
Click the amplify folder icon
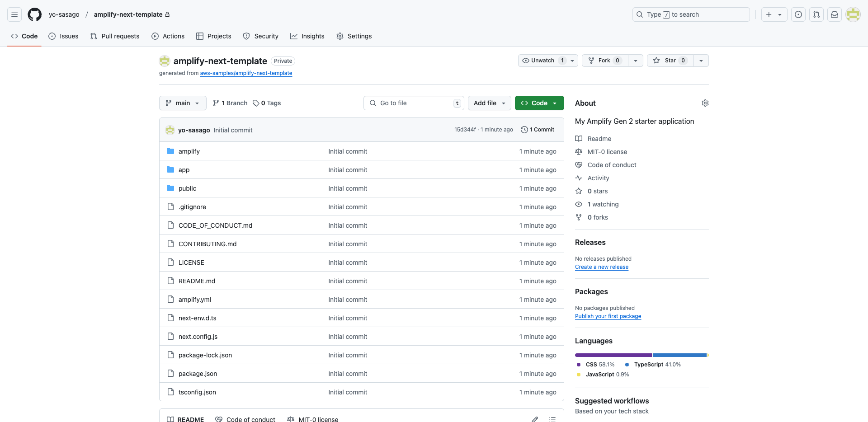pos(170,151)
